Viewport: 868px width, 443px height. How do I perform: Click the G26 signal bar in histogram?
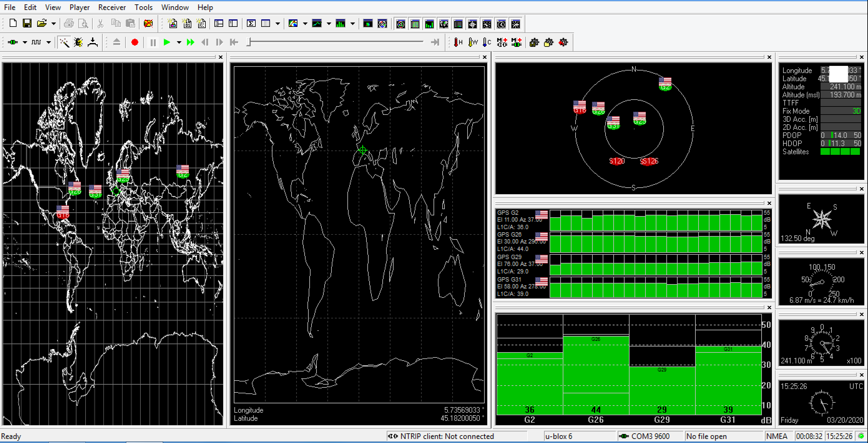596,374
